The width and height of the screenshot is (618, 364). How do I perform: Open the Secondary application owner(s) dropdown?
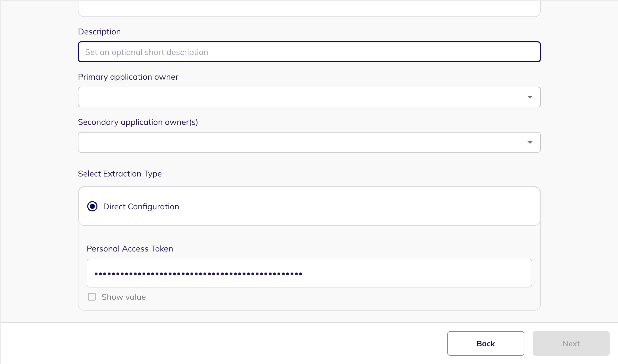pos(309,142)
